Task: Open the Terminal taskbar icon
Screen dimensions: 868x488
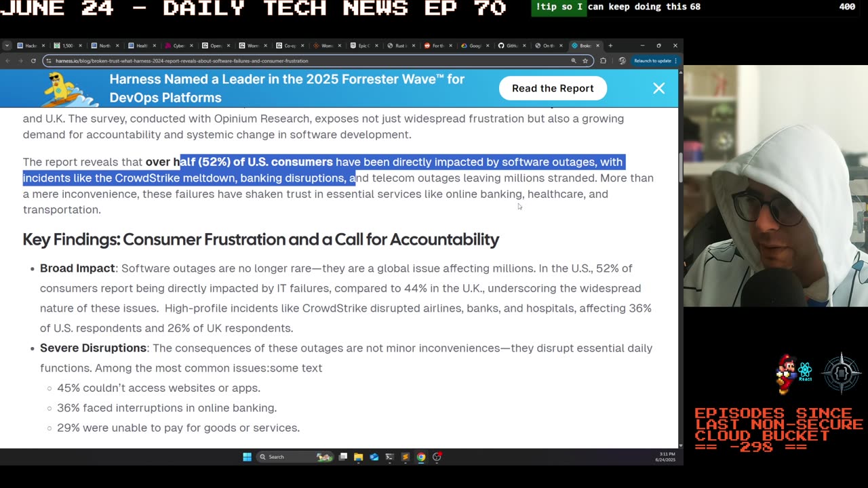Action: [389, 457]
